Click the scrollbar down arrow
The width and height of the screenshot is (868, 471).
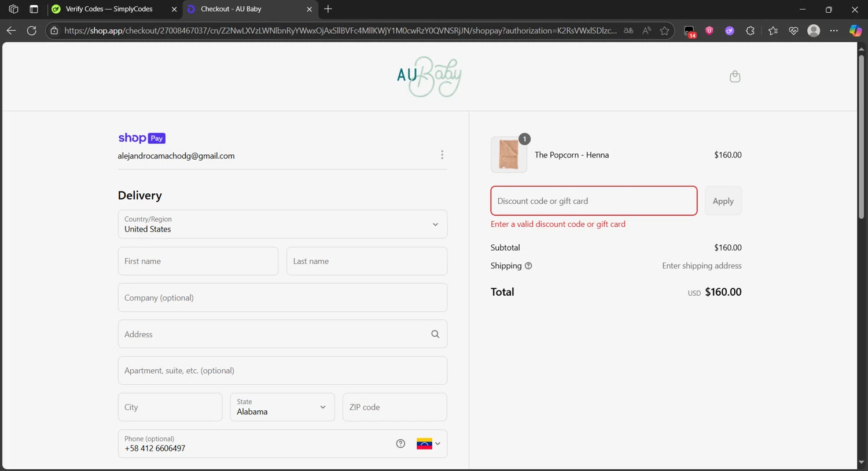click(861, 462)
